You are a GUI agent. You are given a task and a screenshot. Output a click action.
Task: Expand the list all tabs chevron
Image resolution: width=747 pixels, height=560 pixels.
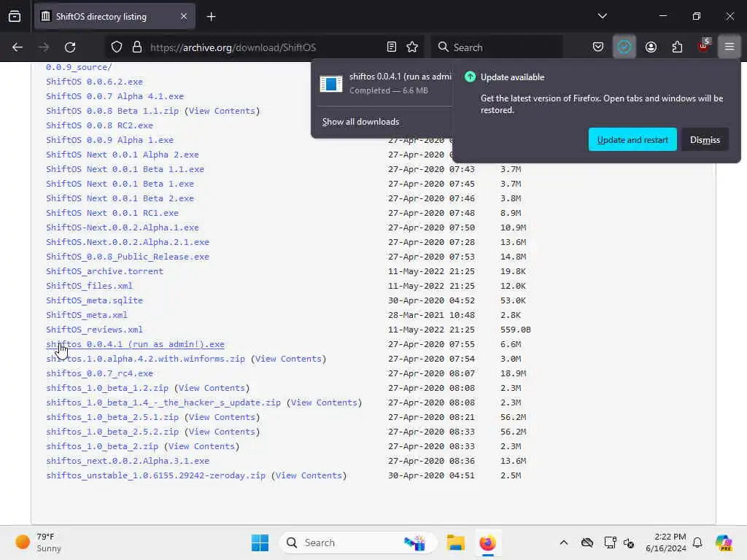click(602, 16)
